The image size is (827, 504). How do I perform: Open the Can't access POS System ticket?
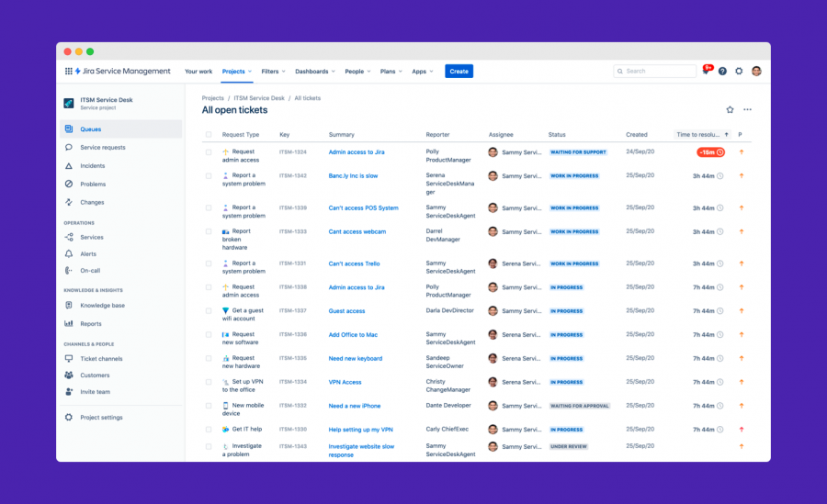click(363, 207)
